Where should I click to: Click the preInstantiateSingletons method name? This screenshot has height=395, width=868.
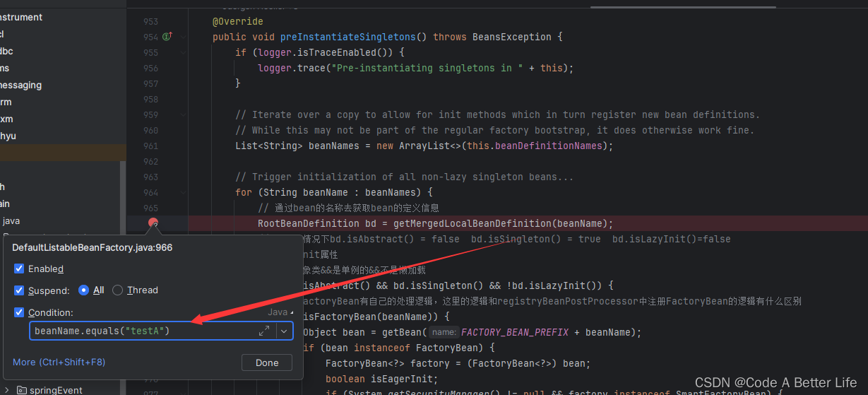coord(349,37)
